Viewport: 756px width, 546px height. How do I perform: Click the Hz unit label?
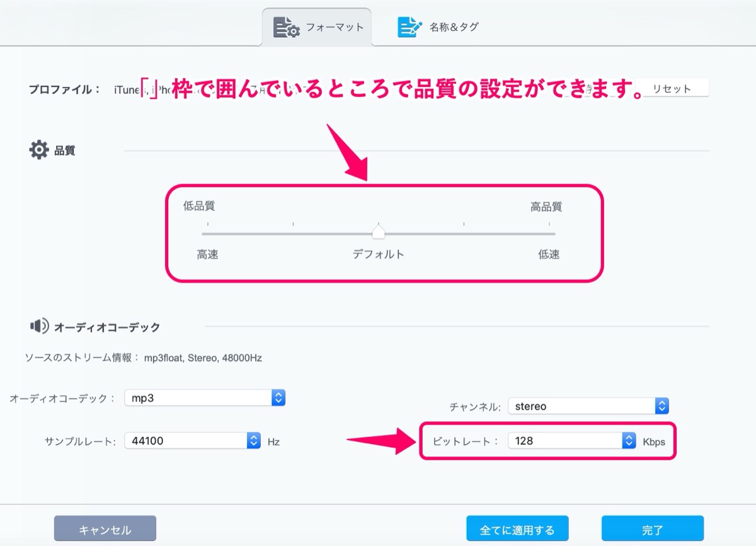(273, 441)
